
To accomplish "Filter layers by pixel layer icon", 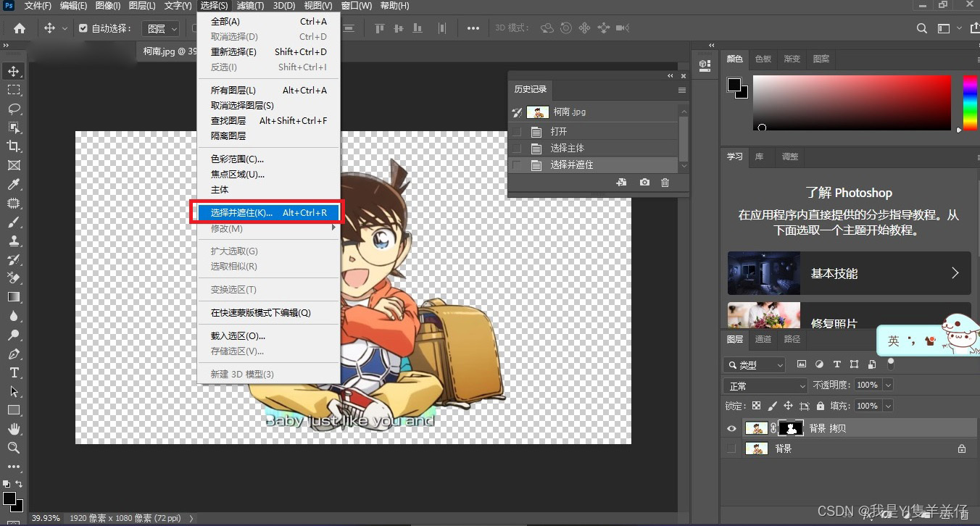I will (x=801, y=364).
